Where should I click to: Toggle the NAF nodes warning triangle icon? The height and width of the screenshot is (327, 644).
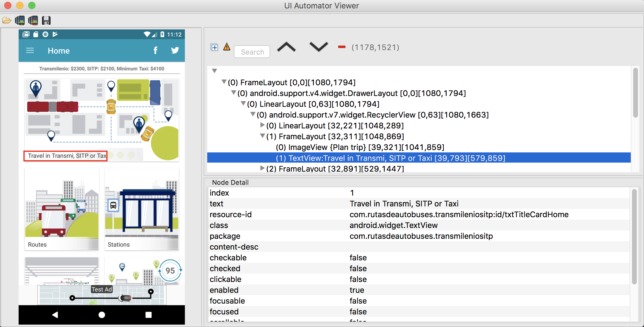click(x=227, y=47)
